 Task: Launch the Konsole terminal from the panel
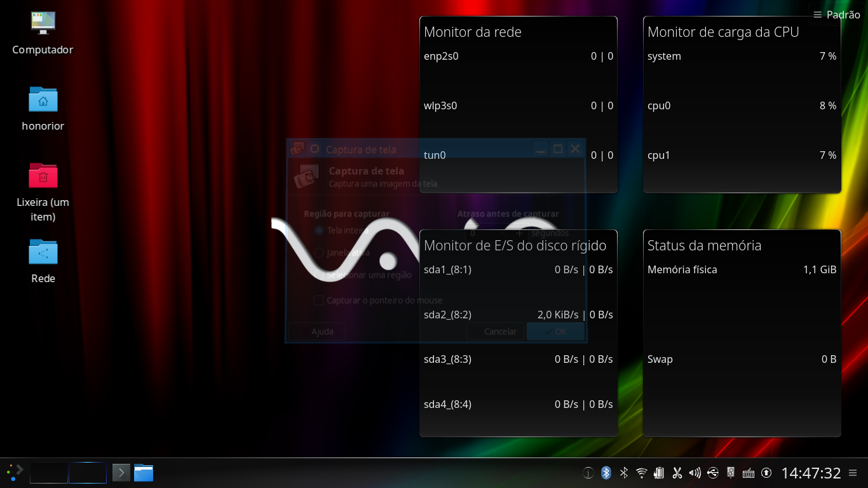(121, 473)
